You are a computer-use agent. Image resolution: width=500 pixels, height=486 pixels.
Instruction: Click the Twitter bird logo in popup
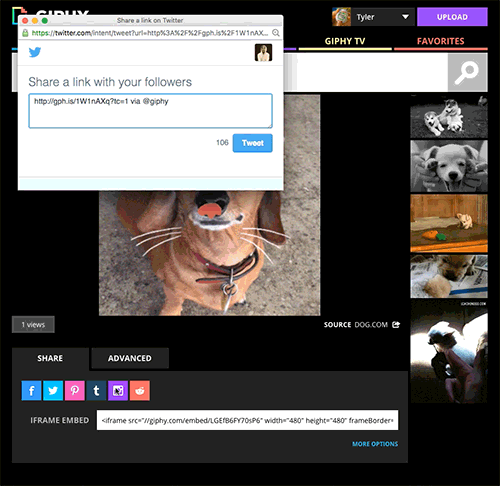tap(35, 52)
